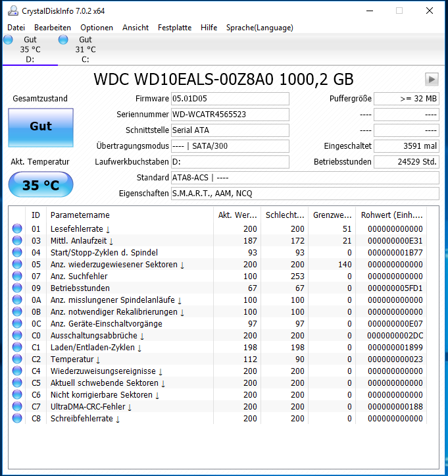The width and height of the screenshot is (448, 476).
Task: Click status orb for Mittl. Anlaufzeit row
Action: click(17, 240)
